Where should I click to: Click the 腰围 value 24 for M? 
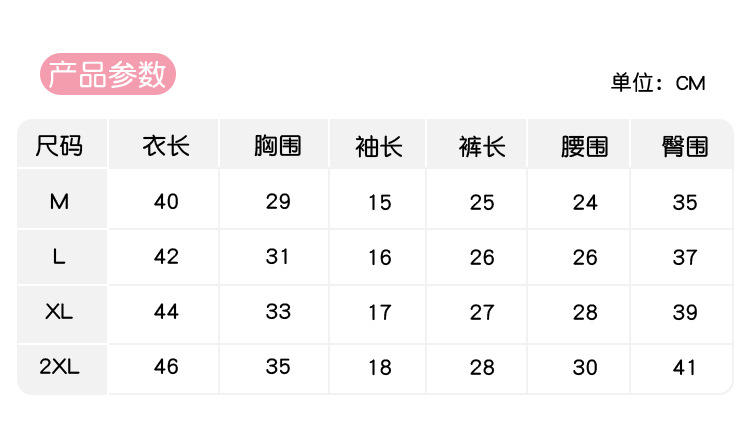point(585,202)
